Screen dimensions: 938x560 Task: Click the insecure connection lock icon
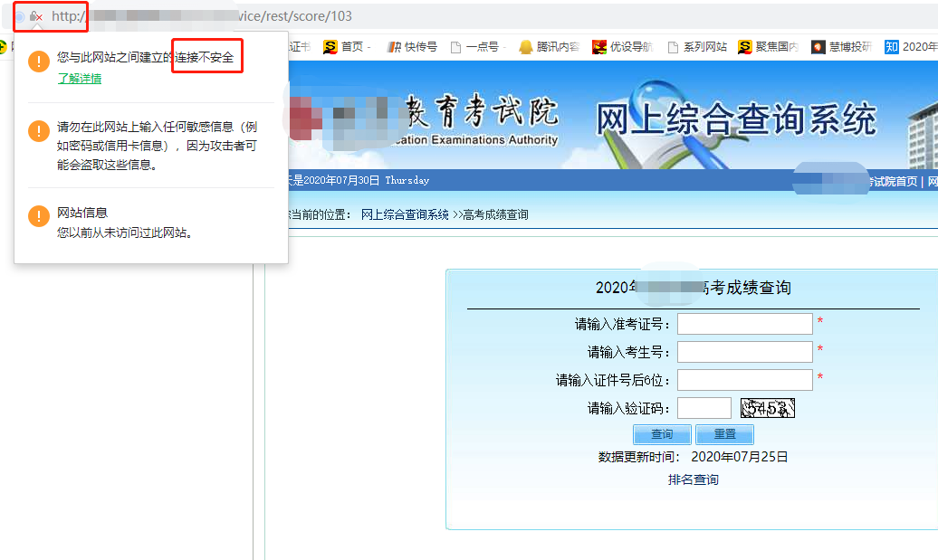(35, 16)
